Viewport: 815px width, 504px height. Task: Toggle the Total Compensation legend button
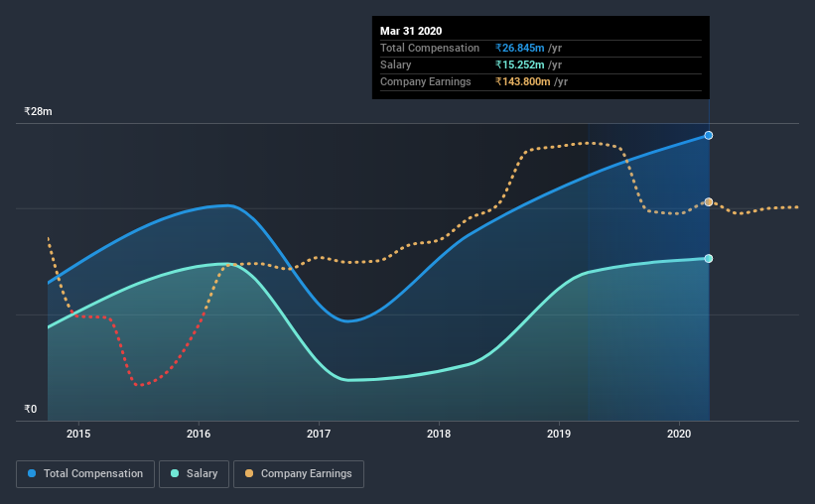[x=85, y=474]
